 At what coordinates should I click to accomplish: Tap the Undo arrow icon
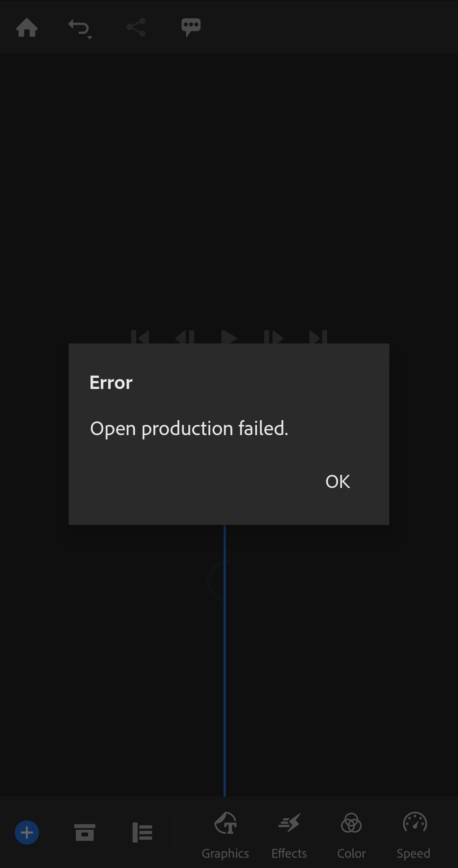point(79,27)
